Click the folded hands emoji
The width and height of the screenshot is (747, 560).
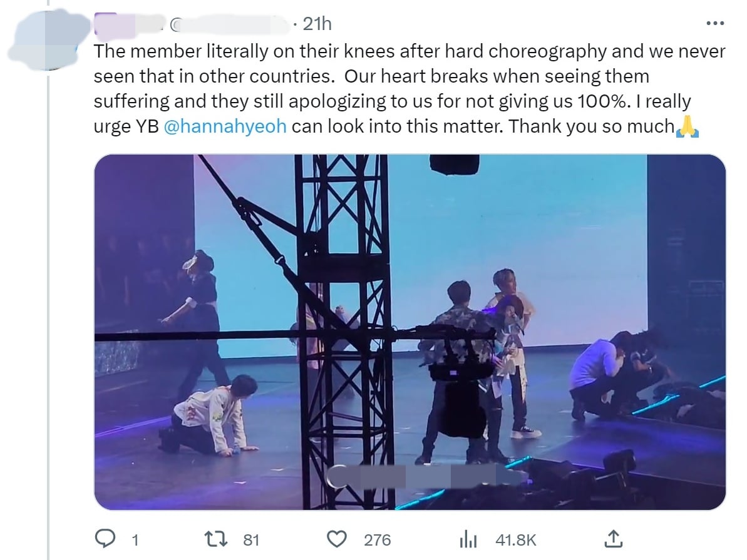pyautogui.click(x=688, y=126)
